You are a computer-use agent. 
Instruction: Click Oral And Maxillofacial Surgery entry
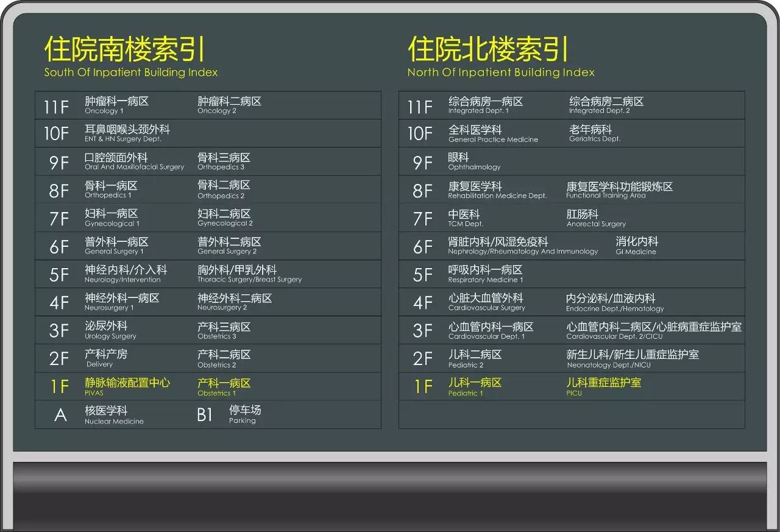pyautogui.click(x=134, y=161)
